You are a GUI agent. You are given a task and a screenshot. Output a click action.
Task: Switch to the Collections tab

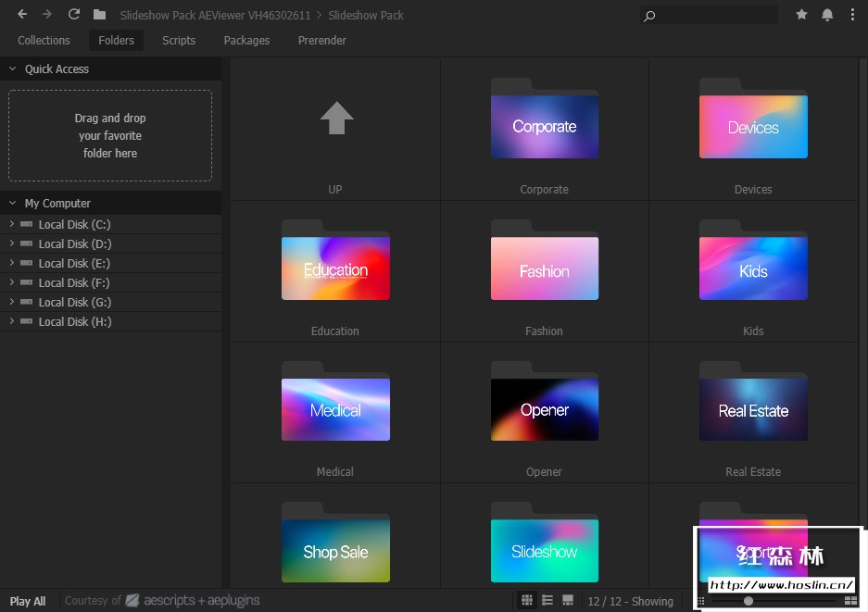(44, 41)
